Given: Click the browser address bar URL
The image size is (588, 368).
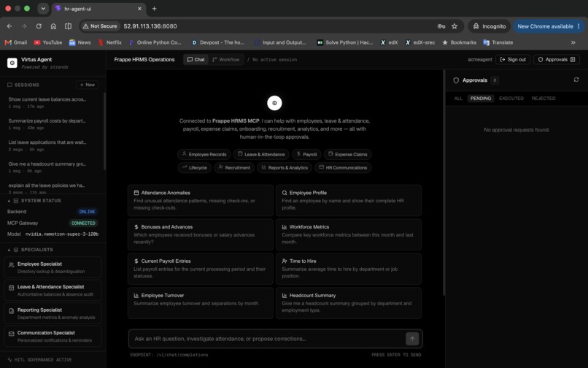Looking at the screenshot, I should 150,26.
